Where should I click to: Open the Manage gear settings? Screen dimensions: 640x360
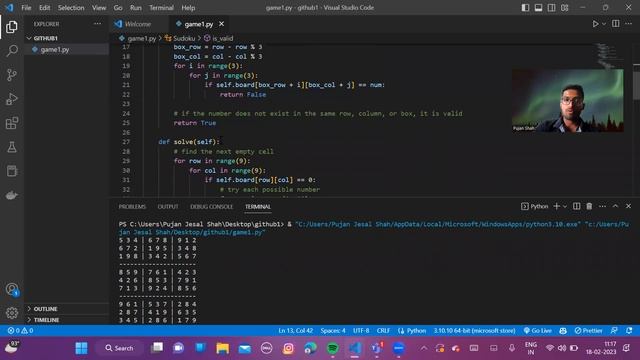coord(12,313)
